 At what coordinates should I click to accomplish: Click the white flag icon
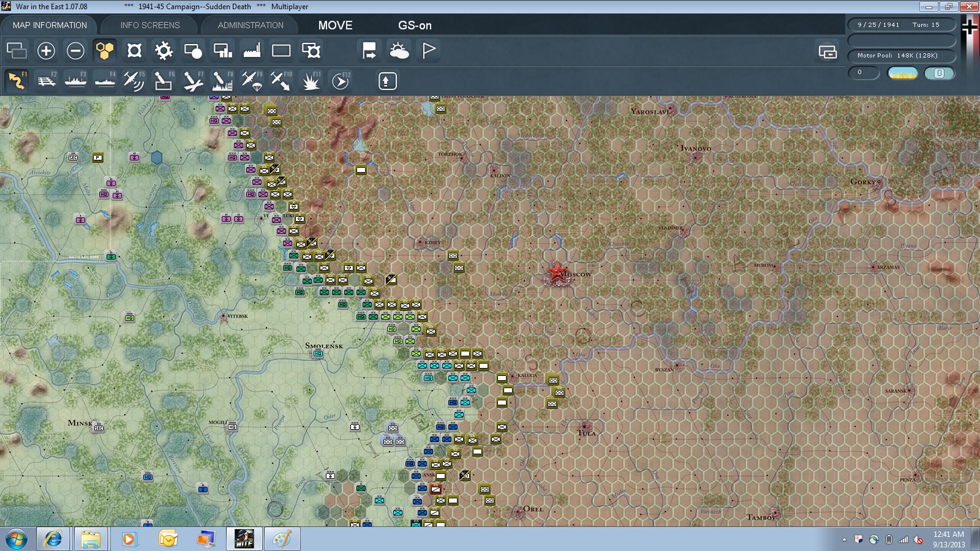tap(428, 51)
